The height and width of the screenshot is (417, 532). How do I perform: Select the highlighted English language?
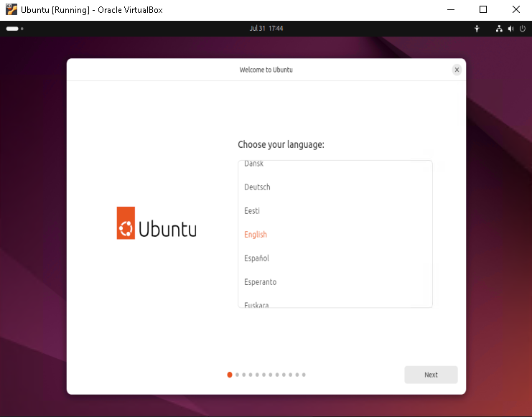[x=335, y=235]
